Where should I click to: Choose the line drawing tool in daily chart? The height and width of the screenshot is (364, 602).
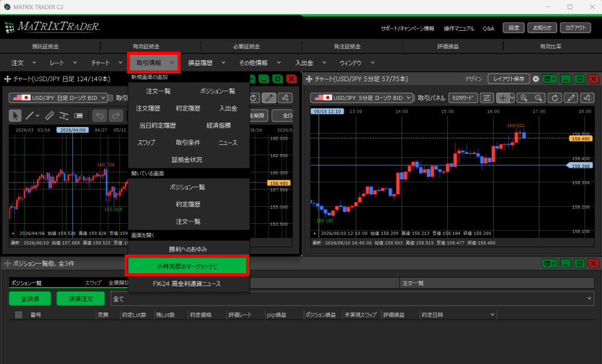click(29, 115)
